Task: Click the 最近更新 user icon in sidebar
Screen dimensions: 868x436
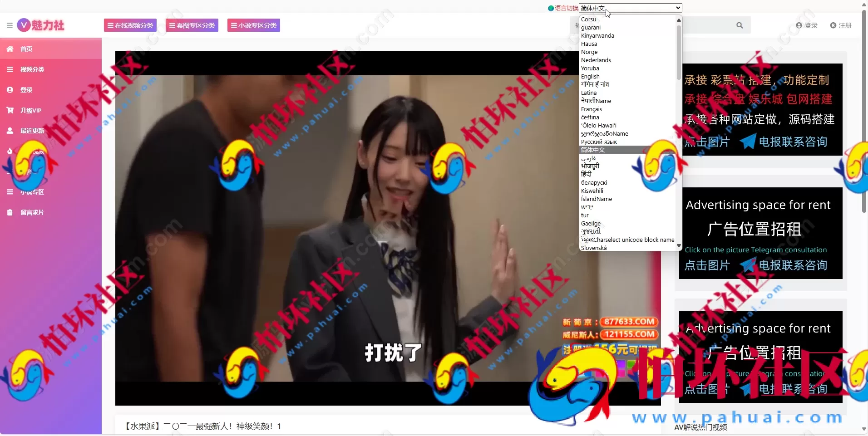Action: pos(10,130)
